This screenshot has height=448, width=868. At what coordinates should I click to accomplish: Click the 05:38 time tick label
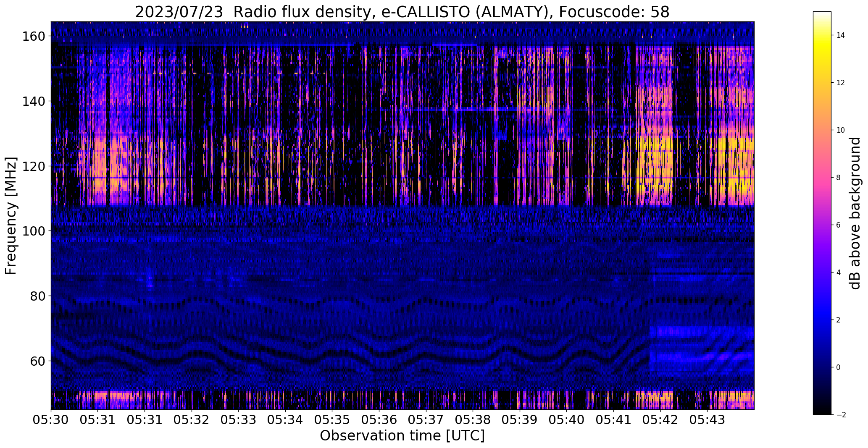point(473,420)
